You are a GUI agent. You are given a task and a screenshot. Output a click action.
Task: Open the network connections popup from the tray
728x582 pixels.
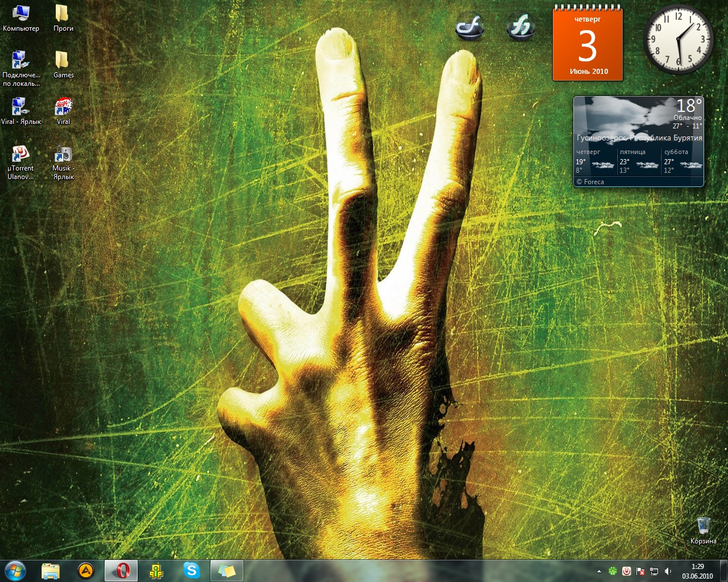pos(654,571)
